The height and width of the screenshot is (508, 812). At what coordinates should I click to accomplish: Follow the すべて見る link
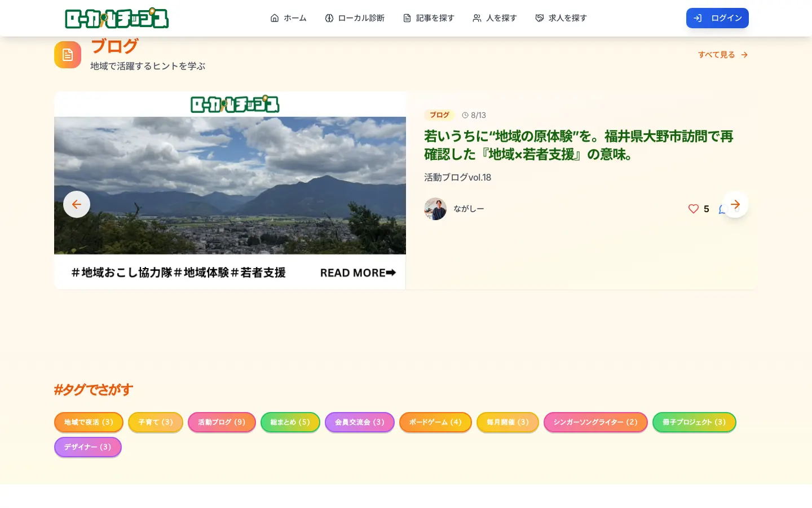point(723,55)
